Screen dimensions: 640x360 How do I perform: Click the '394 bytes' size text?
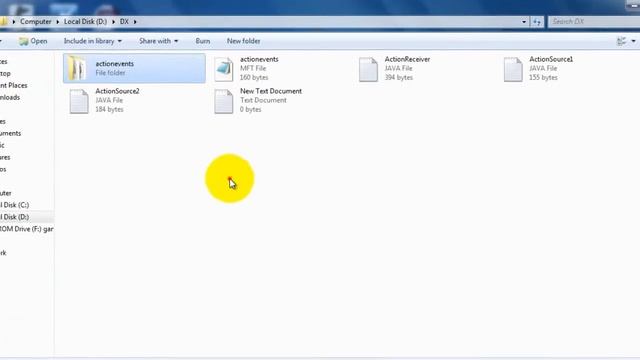(x=399, y=77)
